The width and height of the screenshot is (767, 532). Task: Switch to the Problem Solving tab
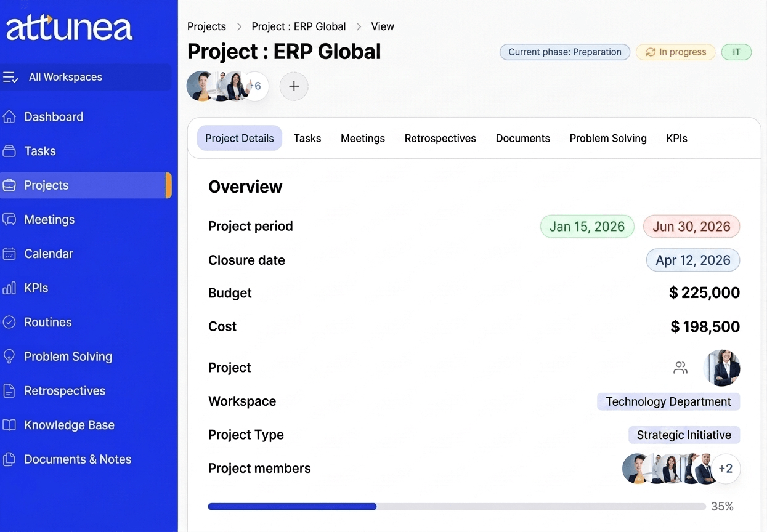click(x=608, y=139)
